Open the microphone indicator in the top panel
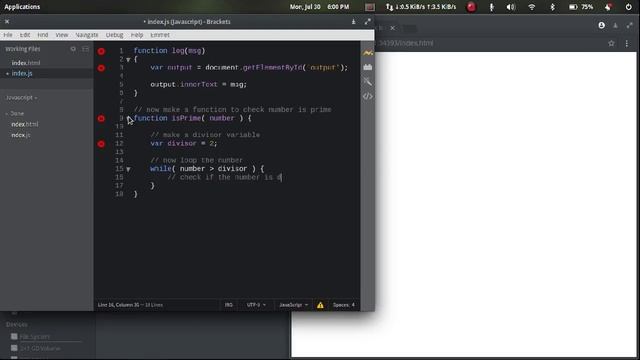 (x=491, y=7)
